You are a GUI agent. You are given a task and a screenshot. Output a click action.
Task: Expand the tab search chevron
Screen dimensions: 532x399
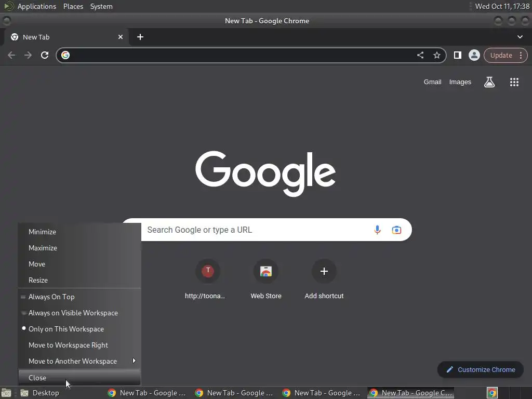520,37
